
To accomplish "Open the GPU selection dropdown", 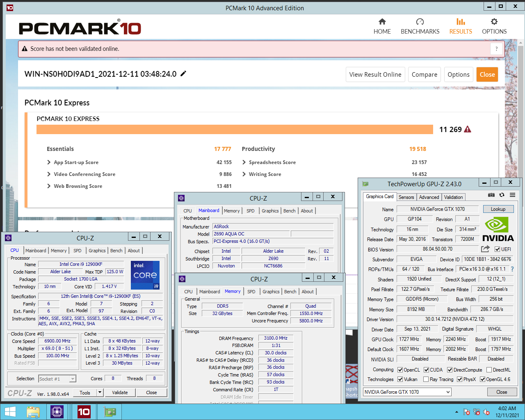I will click(x=407, y=392).
